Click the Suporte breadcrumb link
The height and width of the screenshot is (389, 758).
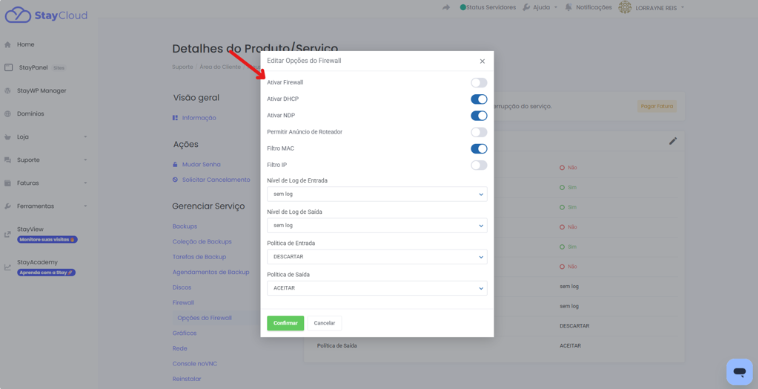click(183, 67)
